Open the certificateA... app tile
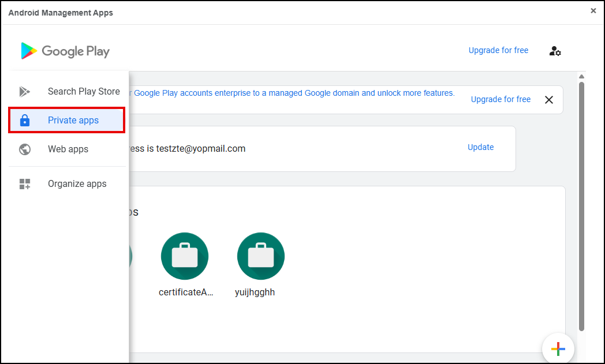The image size is (605, 364). (185, 256)
